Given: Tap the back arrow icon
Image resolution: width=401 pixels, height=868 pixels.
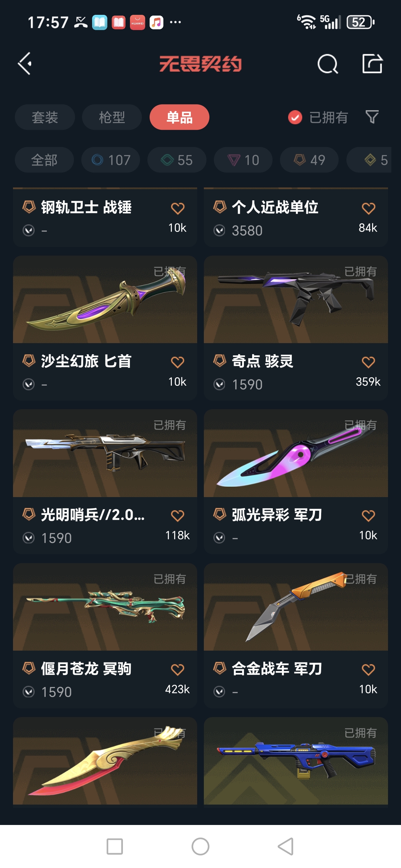Looking at the screenshot, I should point(25,64).
